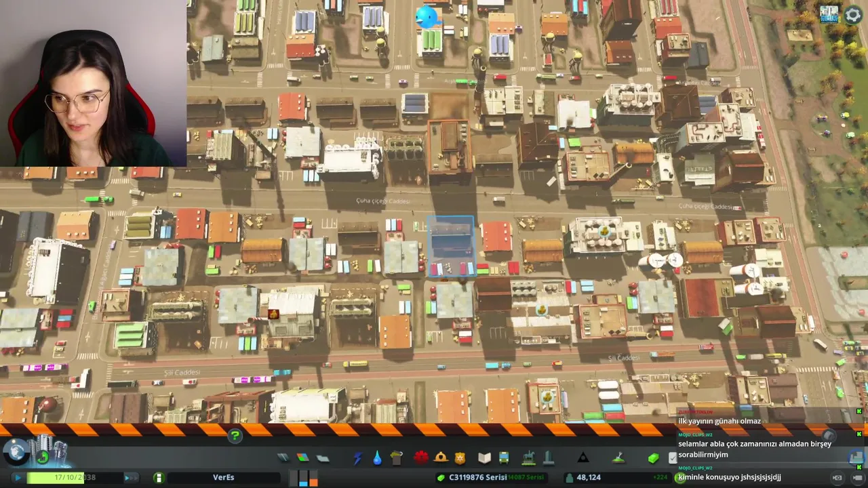Open the districts paint tool
Viewport: 868px width, 488px height.
(323, 458)
